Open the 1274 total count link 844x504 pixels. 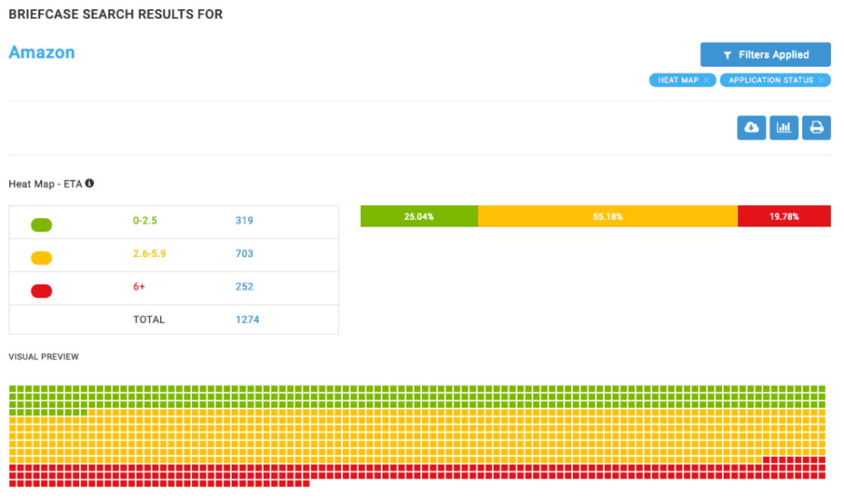247,320
